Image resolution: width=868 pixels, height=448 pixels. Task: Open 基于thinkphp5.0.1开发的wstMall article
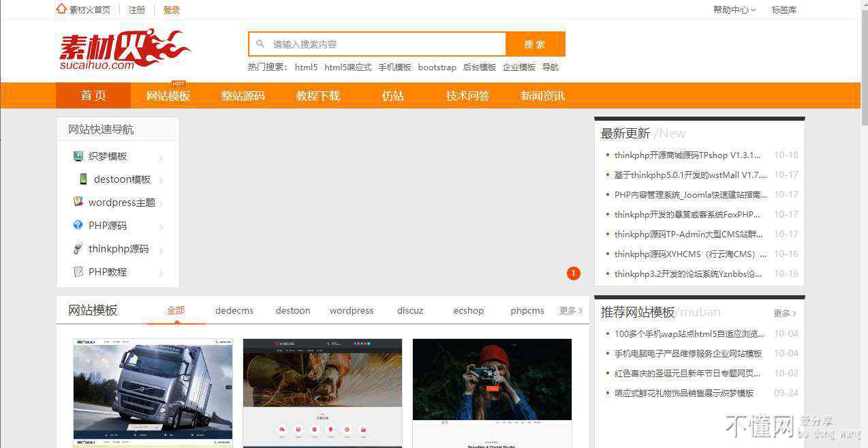click(x=691, y=175)
